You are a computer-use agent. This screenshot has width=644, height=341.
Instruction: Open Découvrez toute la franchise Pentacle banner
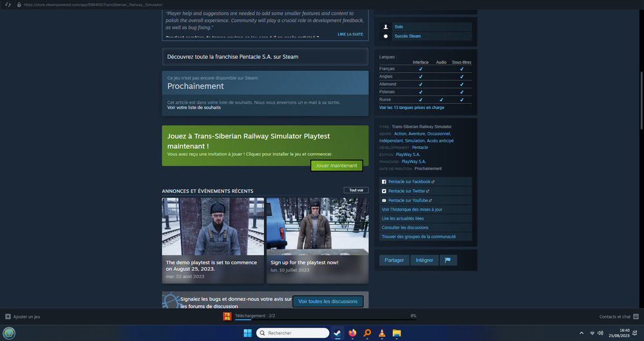265,57
